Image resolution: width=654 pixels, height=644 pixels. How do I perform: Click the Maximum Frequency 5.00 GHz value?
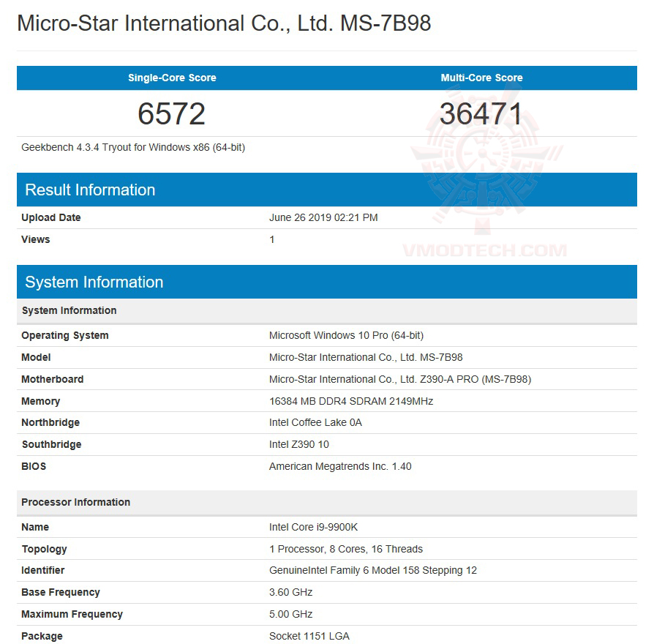point(290,614)
